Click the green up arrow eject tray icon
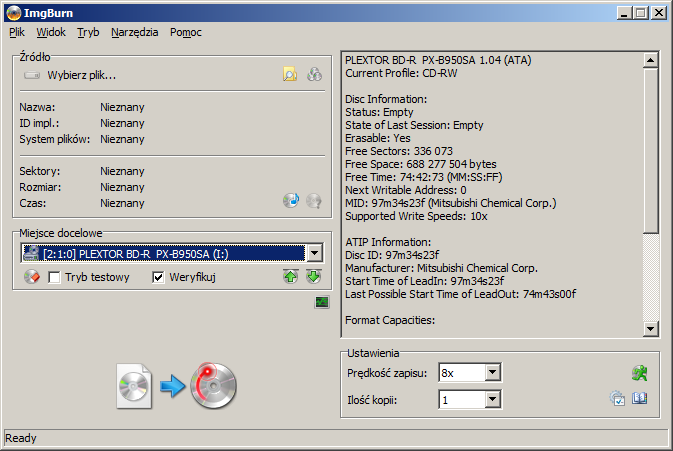673x451 pixels. click(291, 276)
